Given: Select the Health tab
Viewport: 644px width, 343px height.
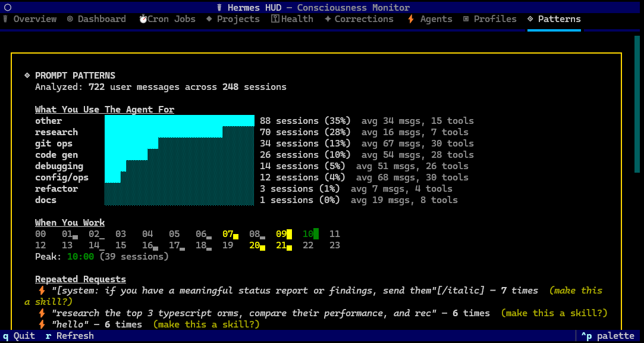Looking at the screenshot, I should pos(292,19).
